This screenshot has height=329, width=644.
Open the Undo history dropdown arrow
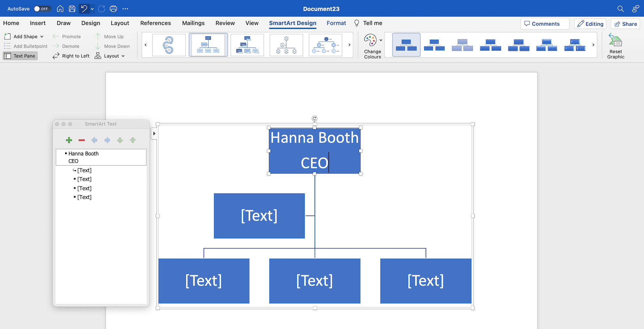[92, 9]
